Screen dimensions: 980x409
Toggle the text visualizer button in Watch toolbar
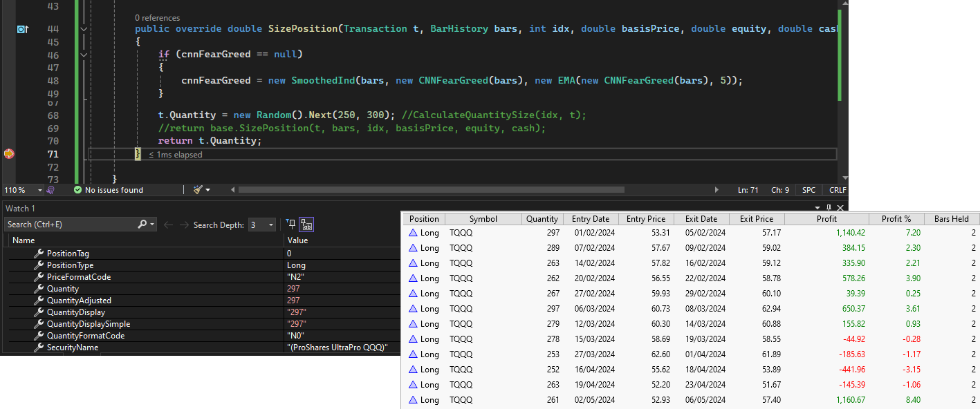point(306,225)
